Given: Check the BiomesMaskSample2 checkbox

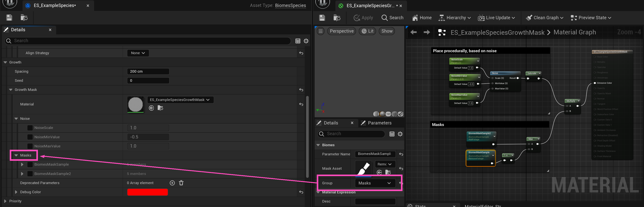Looking at the screenshot, I should click(x=30, y=174).
